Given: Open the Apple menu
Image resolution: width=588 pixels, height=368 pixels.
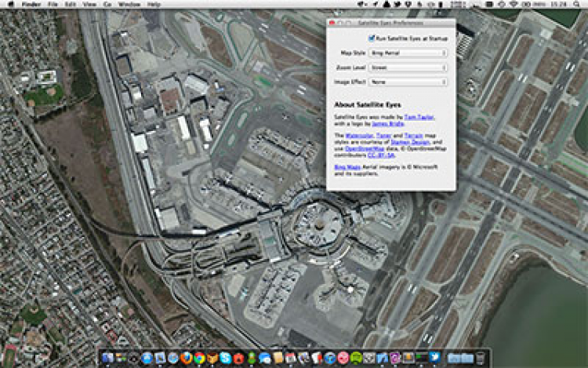Looking at the screenshot, I should point(11,5).
